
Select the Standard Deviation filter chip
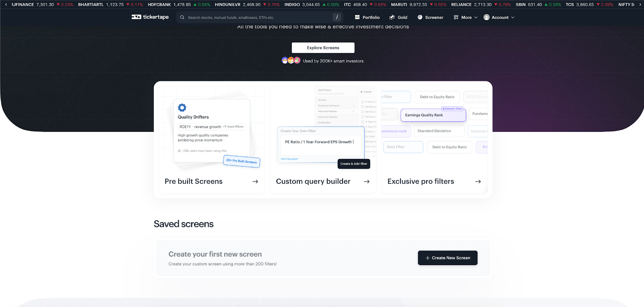[439, 131]
